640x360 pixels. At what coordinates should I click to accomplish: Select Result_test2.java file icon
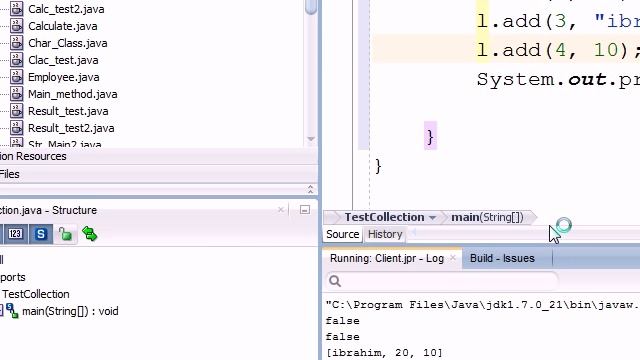(16, 128)
